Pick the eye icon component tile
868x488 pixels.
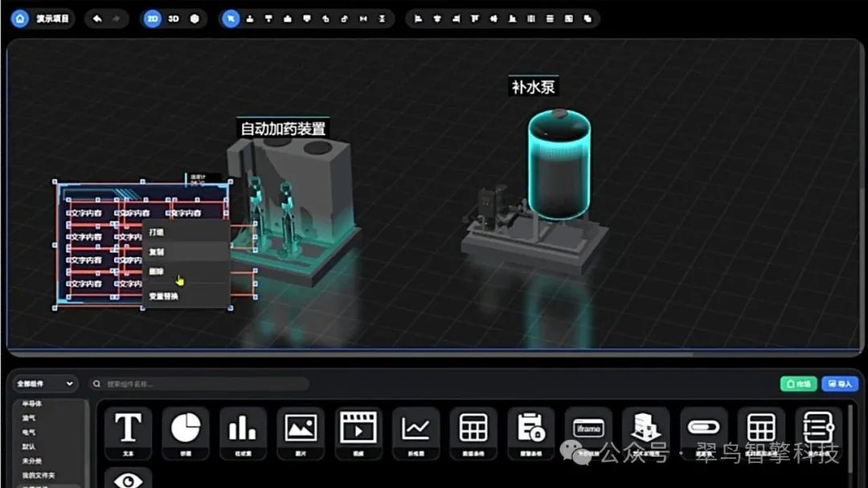coord(128,478)
